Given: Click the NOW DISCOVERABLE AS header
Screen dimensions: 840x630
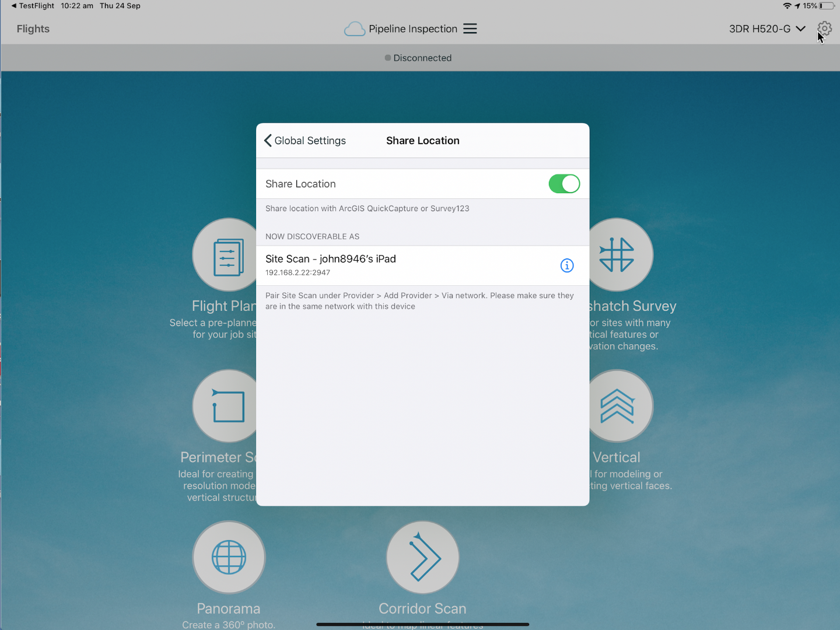Looking at the screenshot, I should click(x=312, y=236).
